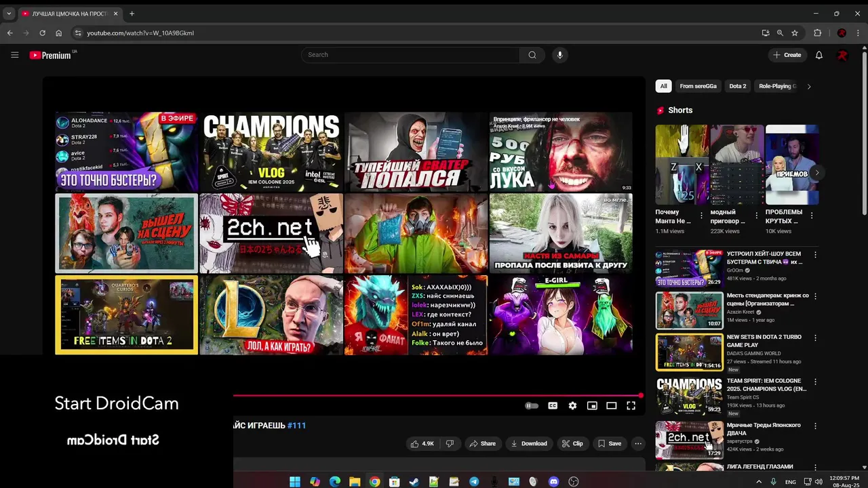The height and width of the screenshot is (488, 868).
Task: Open the YouTube hamburger guide menu
Action: pos(14,55)
